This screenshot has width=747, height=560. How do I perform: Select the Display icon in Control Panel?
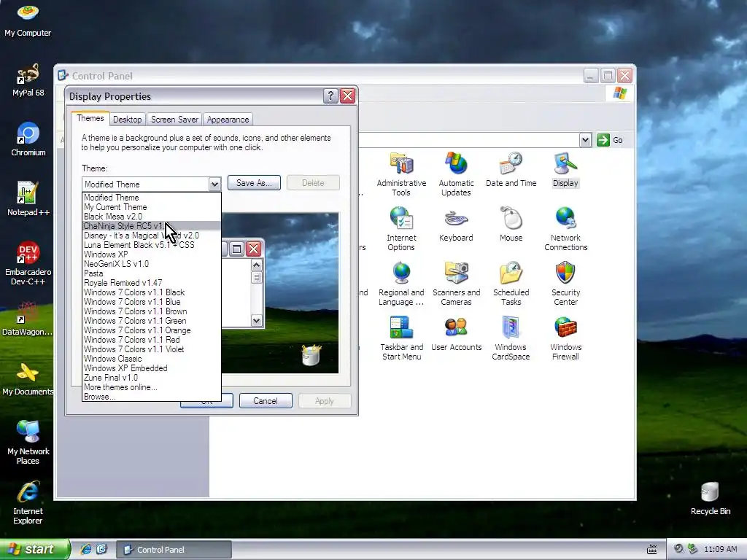pyautogui.click(x=565, y=169)
